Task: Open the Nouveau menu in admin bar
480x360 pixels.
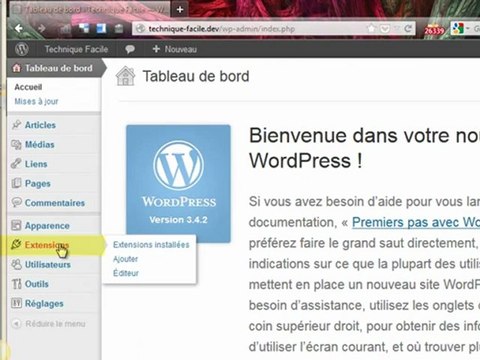Action: pyautogui.click(x=174, y=49)
